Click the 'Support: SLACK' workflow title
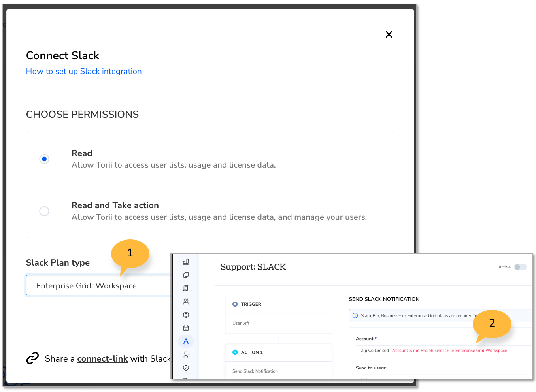Screen dimensions: 536x392 253,267
